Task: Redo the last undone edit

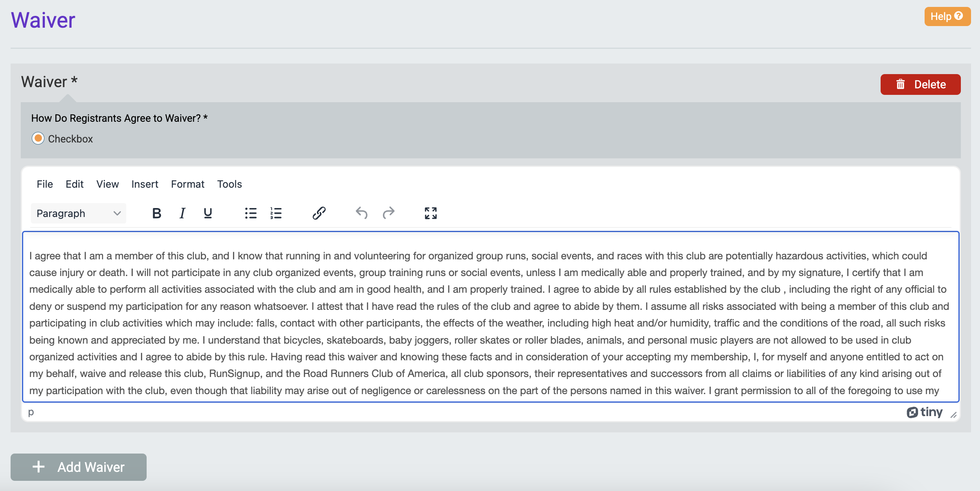Action: pos(389,213)
